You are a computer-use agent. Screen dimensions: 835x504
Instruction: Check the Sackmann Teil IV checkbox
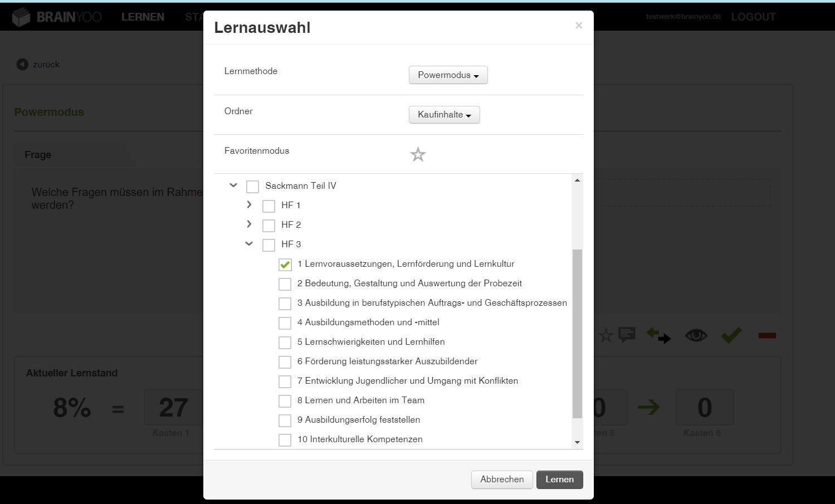click(x=252, y=187)
